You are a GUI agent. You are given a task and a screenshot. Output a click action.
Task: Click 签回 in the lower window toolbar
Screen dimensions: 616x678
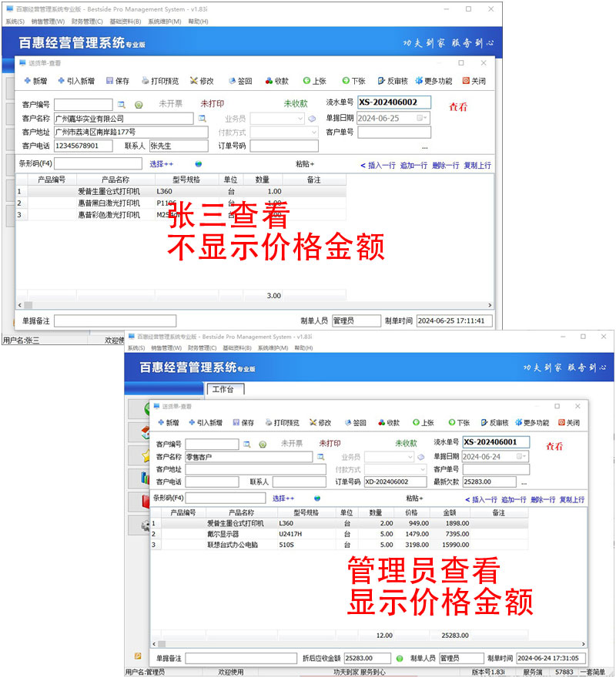point(355,422)
